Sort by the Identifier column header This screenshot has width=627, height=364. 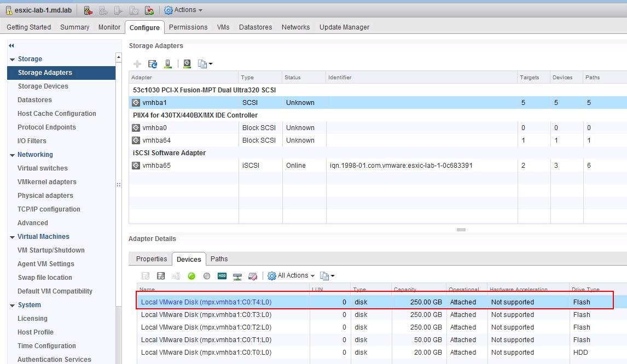pos(421,78)
